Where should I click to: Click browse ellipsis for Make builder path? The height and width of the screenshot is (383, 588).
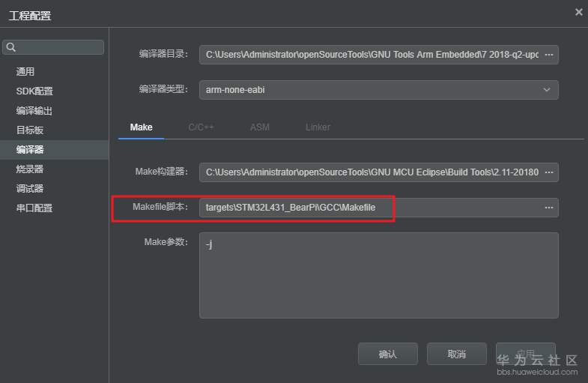pyautogui.click(x=549, y=172)
